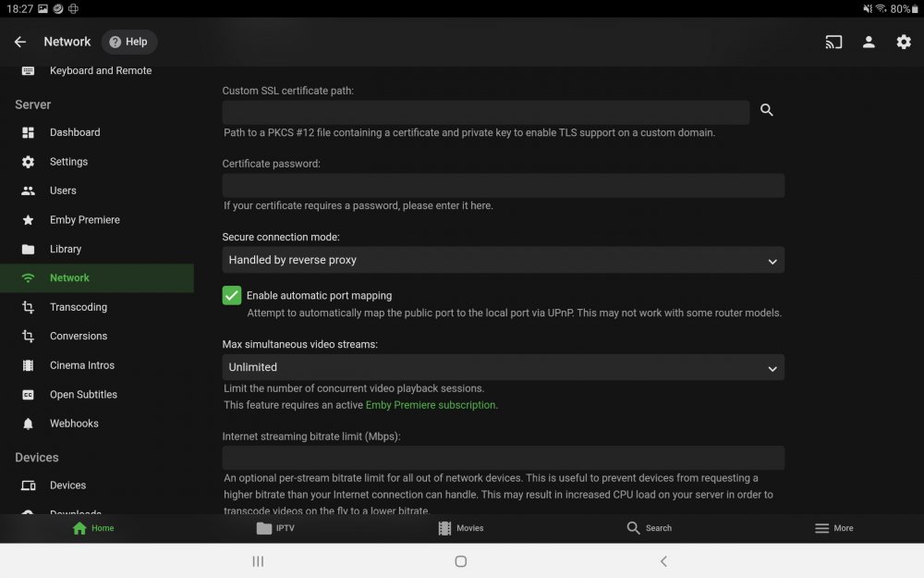Click the Library folder icon
The image size is (924, 578).
tap(28, 249)
